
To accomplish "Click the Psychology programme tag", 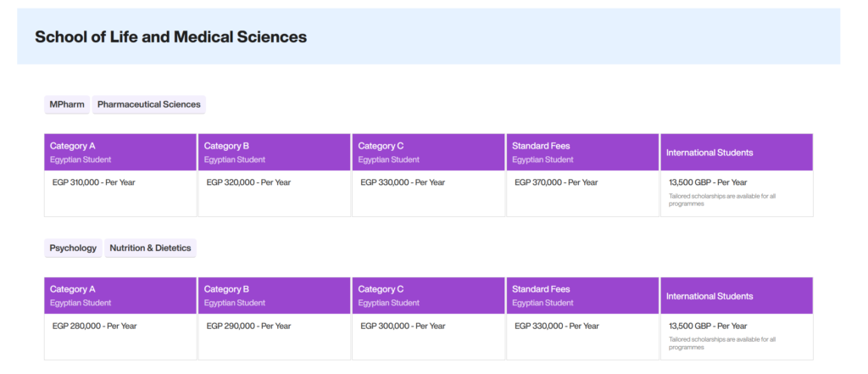I will pyautogui.click(x=73, y=248).
